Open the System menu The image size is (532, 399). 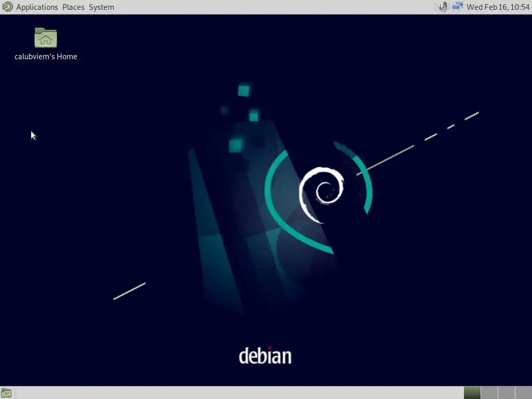click(101, 7)
